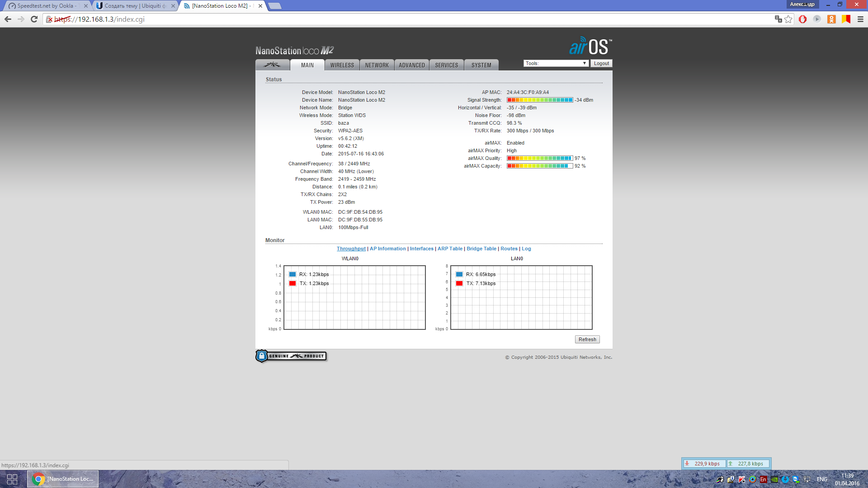The width and height of the screenshot is (868, 488).
Task: Click the AP MAC value 24:A4:3C:F0:A9:A4
Action: [x=528, y=92]
